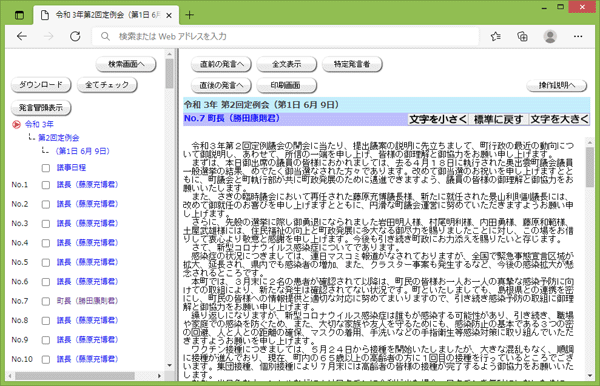Click the No.7 町長(勝田康則君) heading

pyautogui.click(x=232, y=119)
